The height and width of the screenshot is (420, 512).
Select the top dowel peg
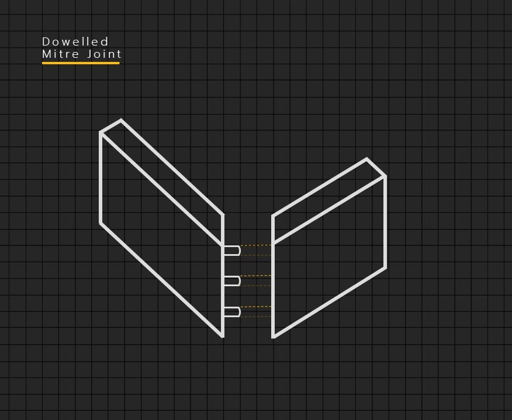(x=232, y=250)
